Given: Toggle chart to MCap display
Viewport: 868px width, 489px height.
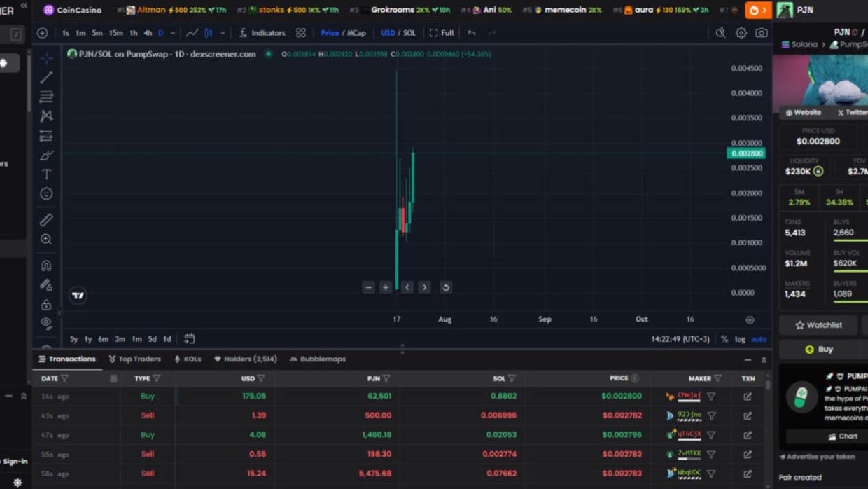Looking at the screenshot, I should pos(357,33).
